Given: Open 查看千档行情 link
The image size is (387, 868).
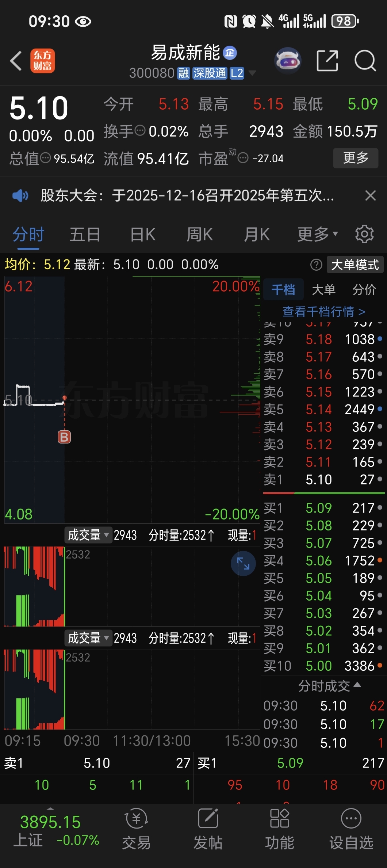Looking at the screenshot, I should click(x=324, y=312).
